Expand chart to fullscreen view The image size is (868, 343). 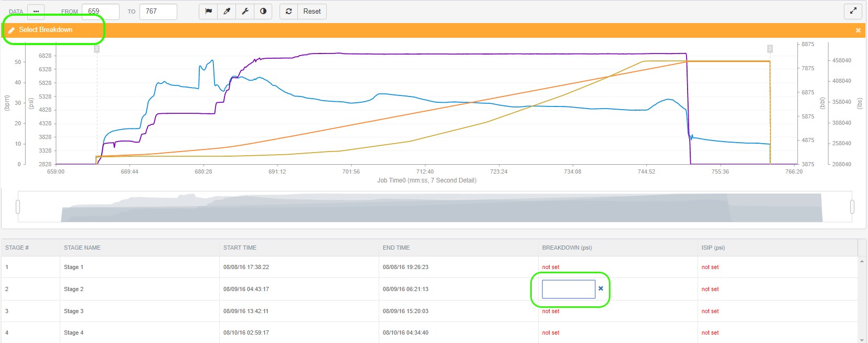[853, 11]
